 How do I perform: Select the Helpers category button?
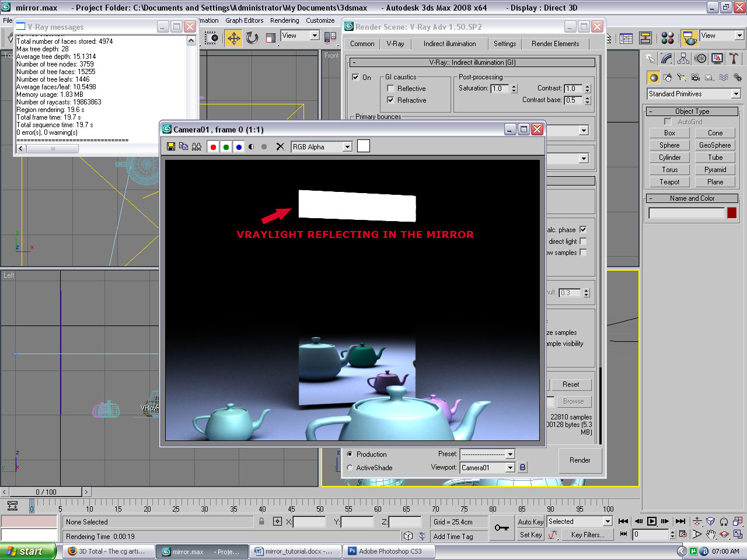710,77
